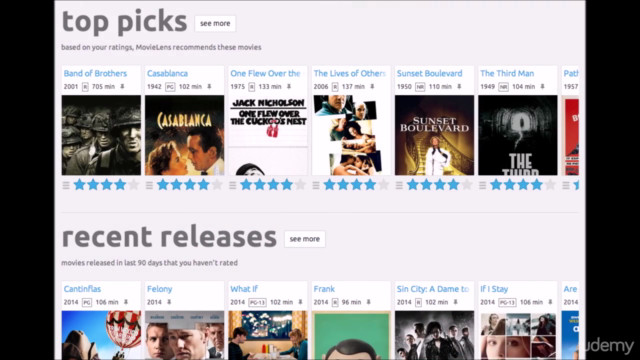Rate Casablanca five stars
This screenshot has height=360, width=640.
(217, 185)
